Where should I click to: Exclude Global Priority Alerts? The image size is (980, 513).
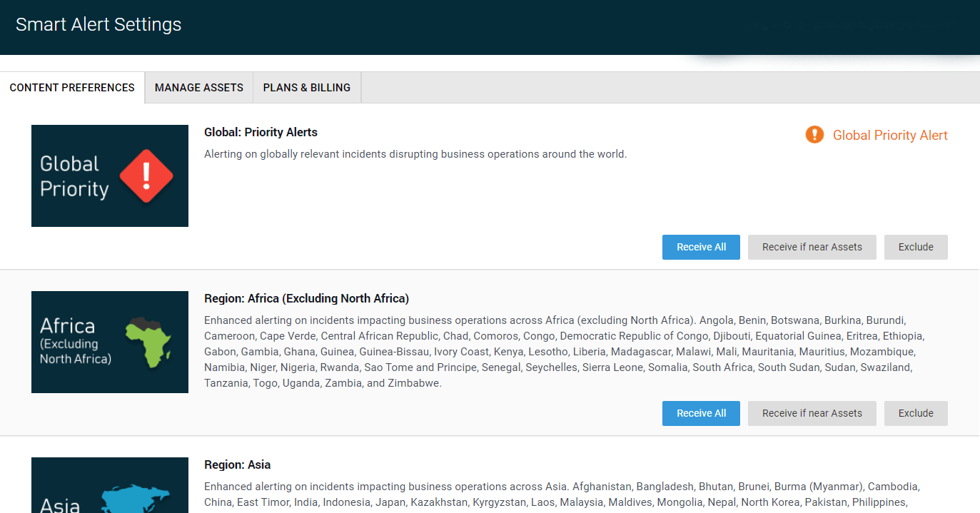[x=916, y=247]
